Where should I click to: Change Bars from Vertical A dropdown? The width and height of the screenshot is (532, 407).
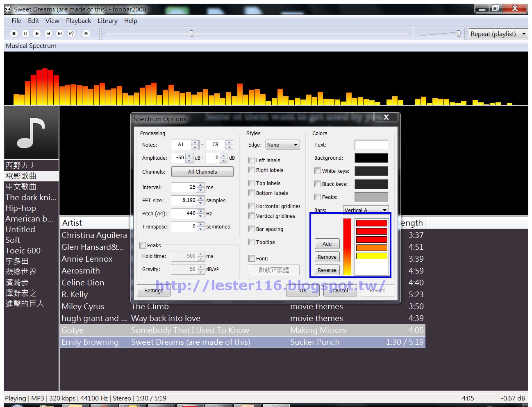(x=365, y=210)
